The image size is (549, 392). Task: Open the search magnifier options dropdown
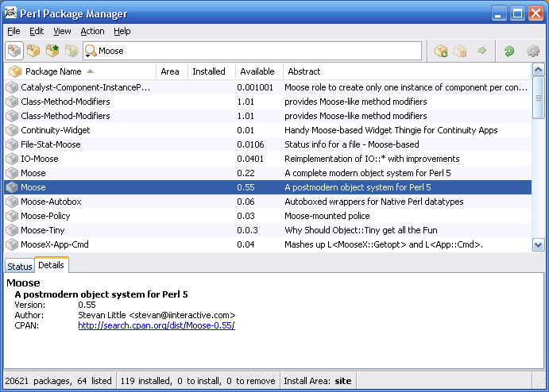point(91,51)
